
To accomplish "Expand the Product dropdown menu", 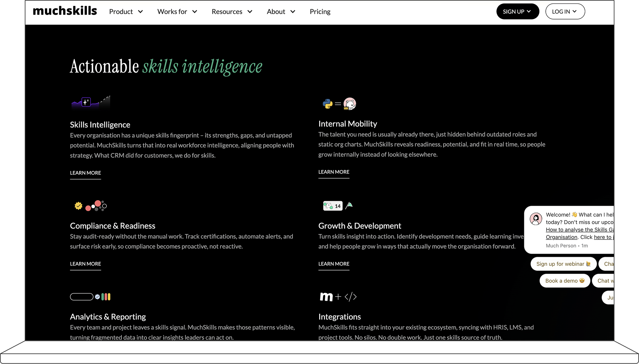I will click(x=126, y=12).
